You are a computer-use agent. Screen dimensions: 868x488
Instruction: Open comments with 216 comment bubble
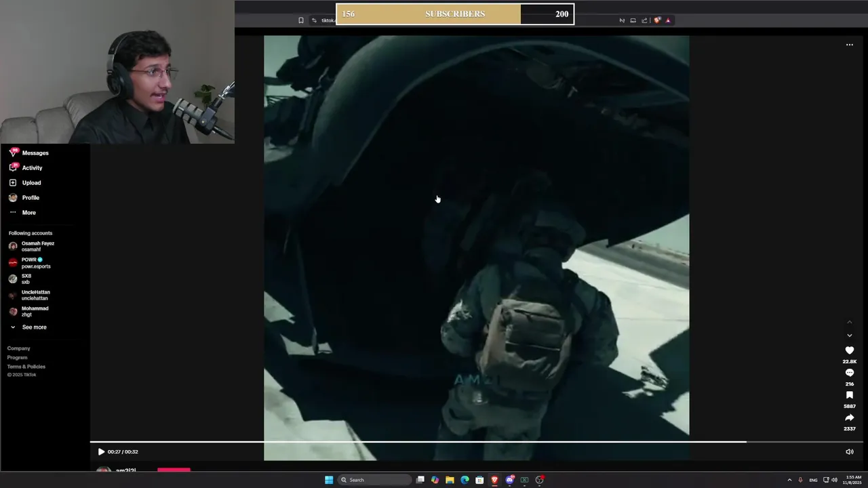click(849, 373)
